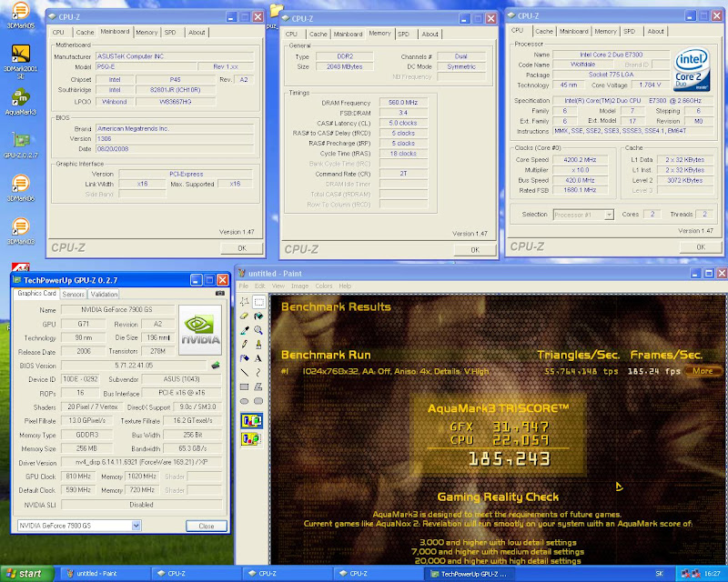Switch to the Sensors tab in GPU-Z
Image resolution: width=728 pixels, height=582 pixels.
click(x=74, y=294)
